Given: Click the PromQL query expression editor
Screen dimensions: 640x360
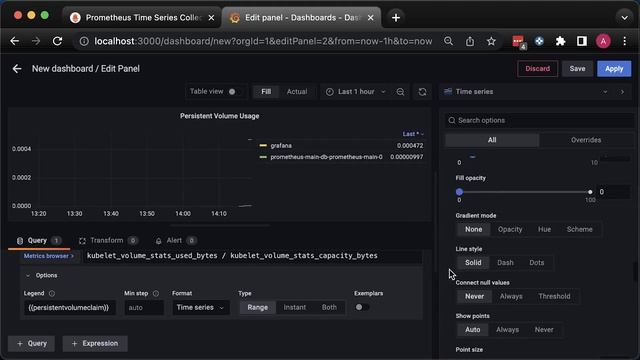Looking at the screenshot, I should (x=252, y=256).
